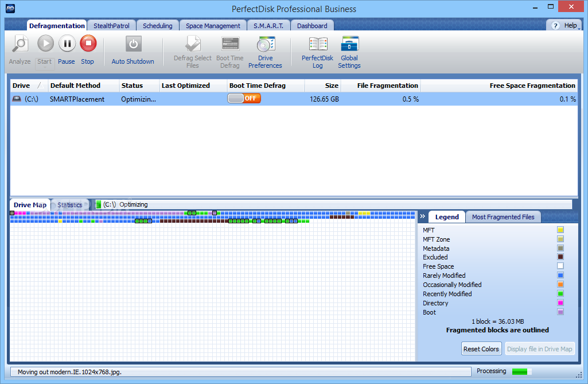
Task: Switch to the StealthPatrol tab
Action: pos(111,25)
